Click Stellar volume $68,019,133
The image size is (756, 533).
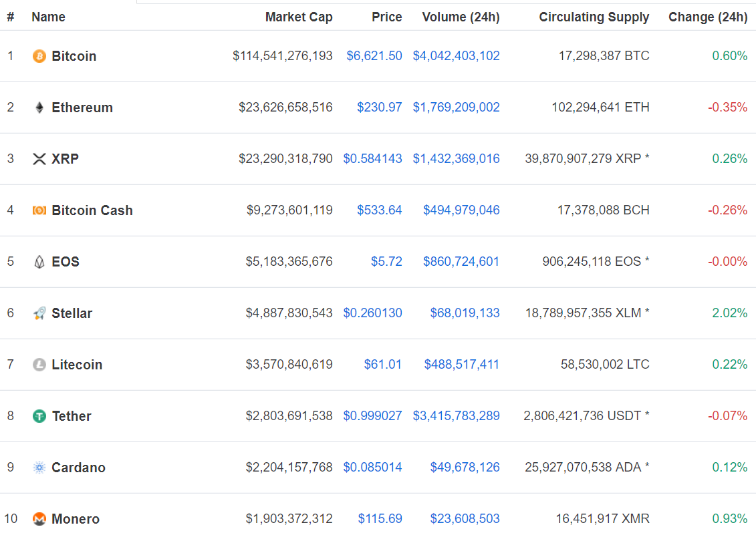pyautogui.click(x=465, y=313)
